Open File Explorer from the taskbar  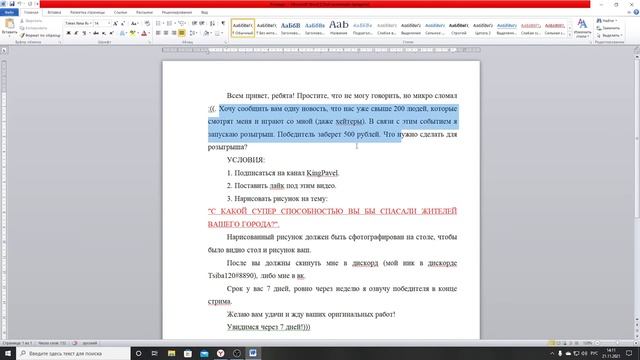click(x=171, y=353)
